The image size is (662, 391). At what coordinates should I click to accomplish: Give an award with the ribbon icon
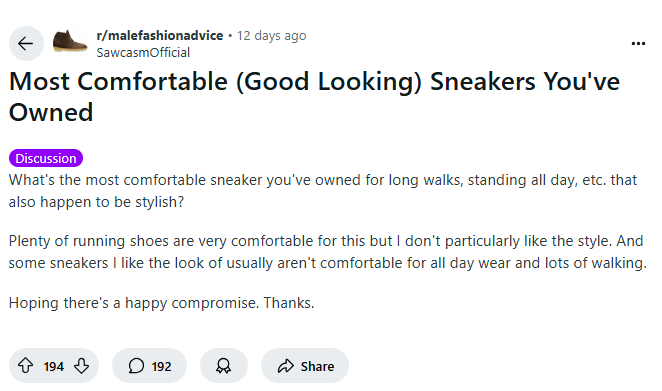[x=223, y=366]
